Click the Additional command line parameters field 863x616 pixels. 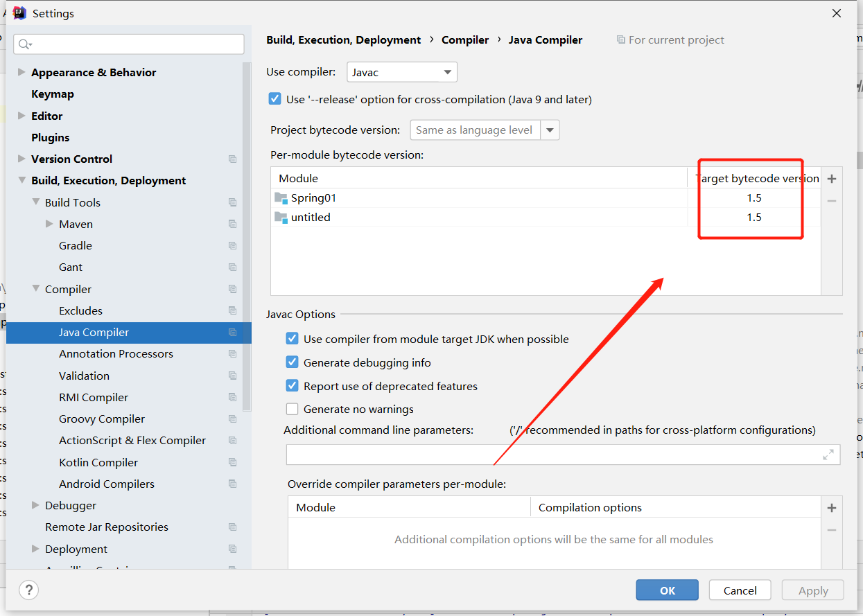click(x=563, y=455)
